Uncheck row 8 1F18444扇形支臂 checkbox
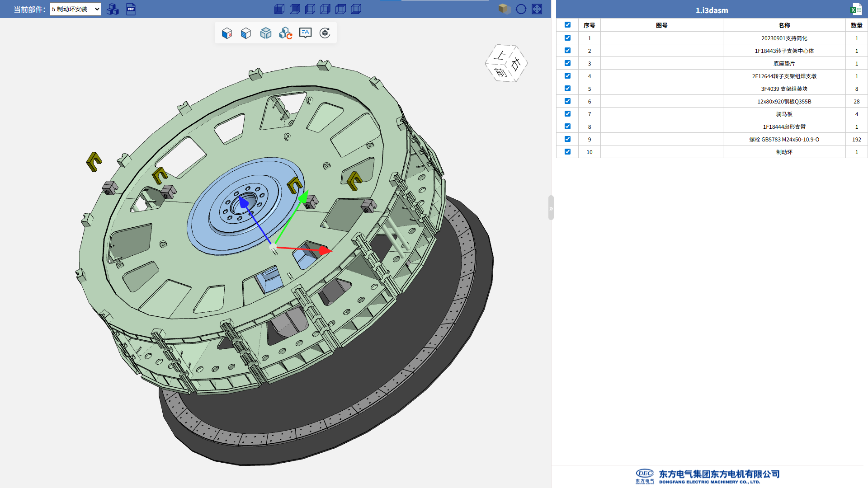 click(567, 127)
